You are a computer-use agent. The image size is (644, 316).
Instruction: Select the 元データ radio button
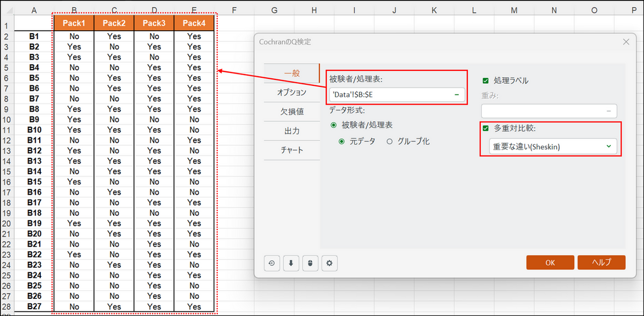[x=342, y=142]
